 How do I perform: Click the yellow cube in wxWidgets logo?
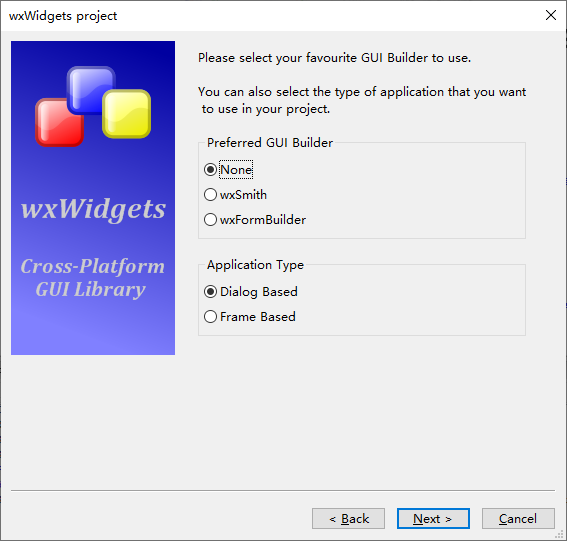(127, 114)
